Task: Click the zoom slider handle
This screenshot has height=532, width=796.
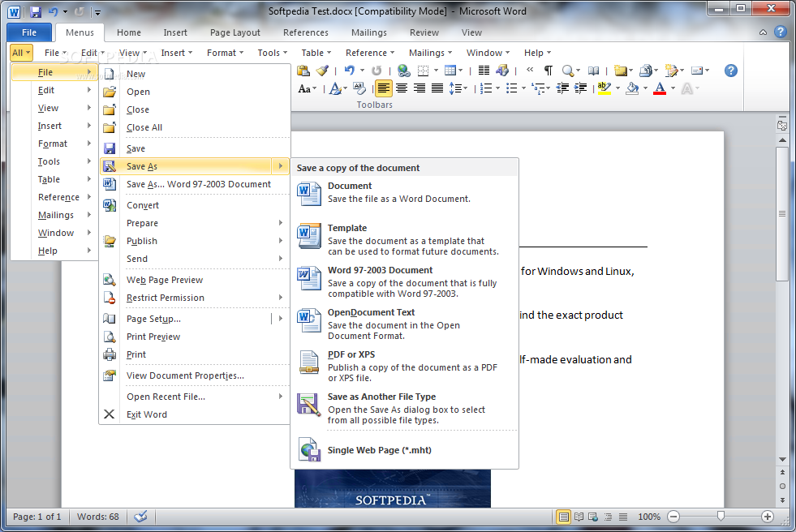Action: coord(721,517)
